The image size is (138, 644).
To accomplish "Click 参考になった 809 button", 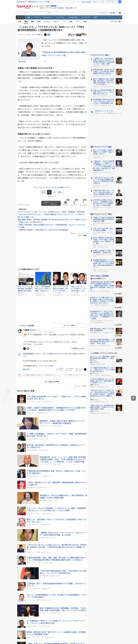I will (x=78, y=349).
